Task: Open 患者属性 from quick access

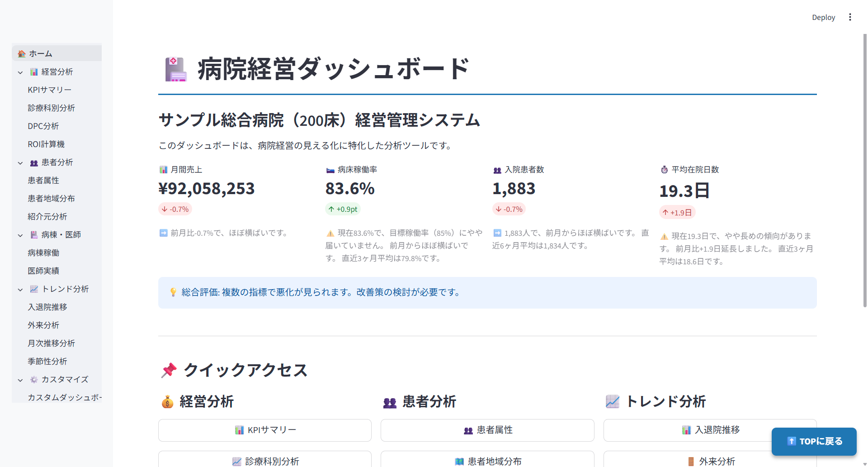Action: click(x=487, y=430)
